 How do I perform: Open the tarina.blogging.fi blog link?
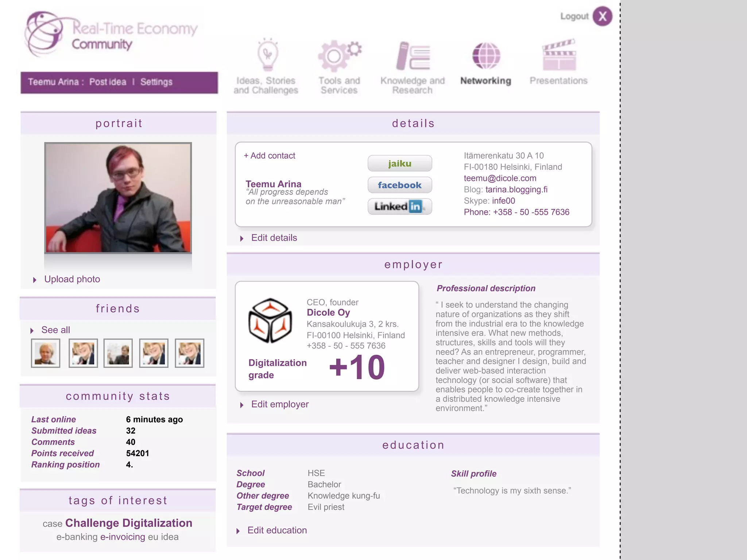pos(516,190)
